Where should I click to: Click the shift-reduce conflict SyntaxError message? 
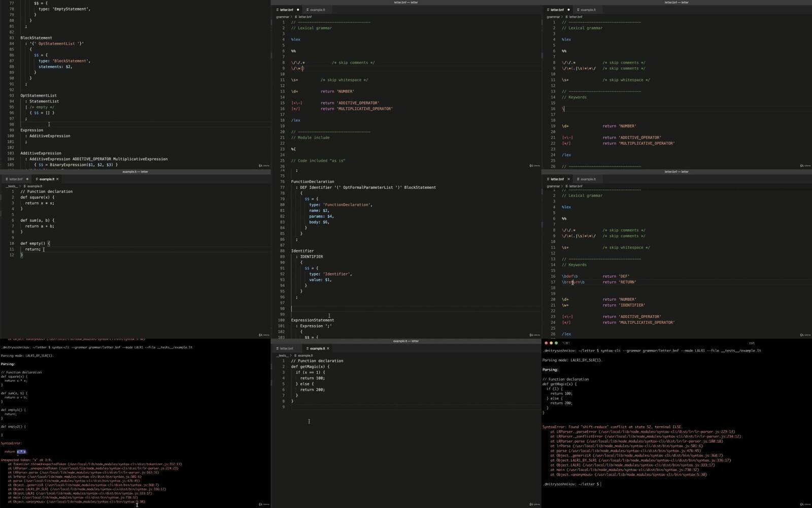[x=613, y=427]
